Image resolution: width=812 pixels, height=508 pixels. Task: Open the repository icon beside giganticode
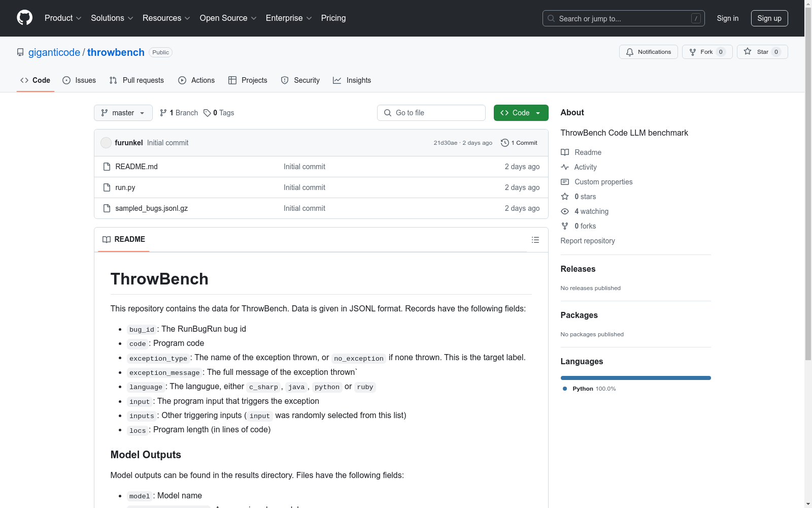tap(20, 52)
